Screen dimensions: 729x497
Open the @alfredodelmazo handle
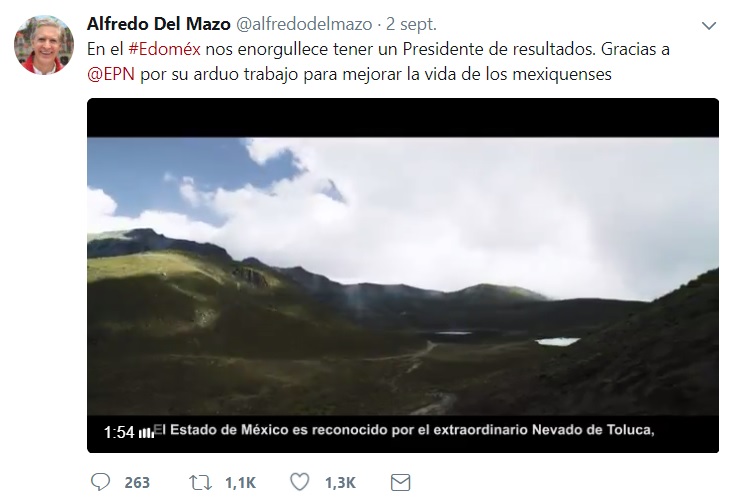304,24
